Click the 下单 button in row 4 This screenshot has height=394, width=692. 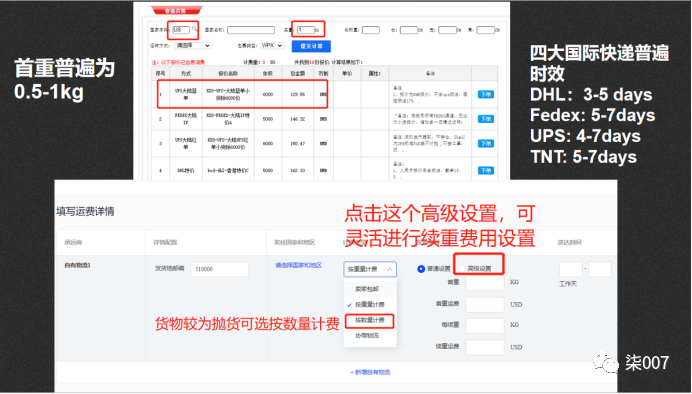(x=485, y=170)
